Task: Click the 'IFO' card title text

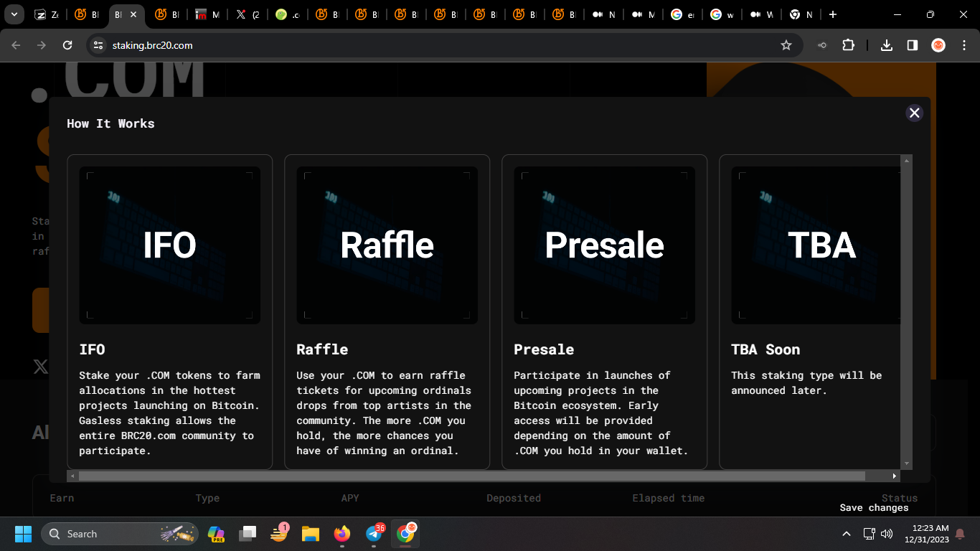Action: tap(92, 349)
